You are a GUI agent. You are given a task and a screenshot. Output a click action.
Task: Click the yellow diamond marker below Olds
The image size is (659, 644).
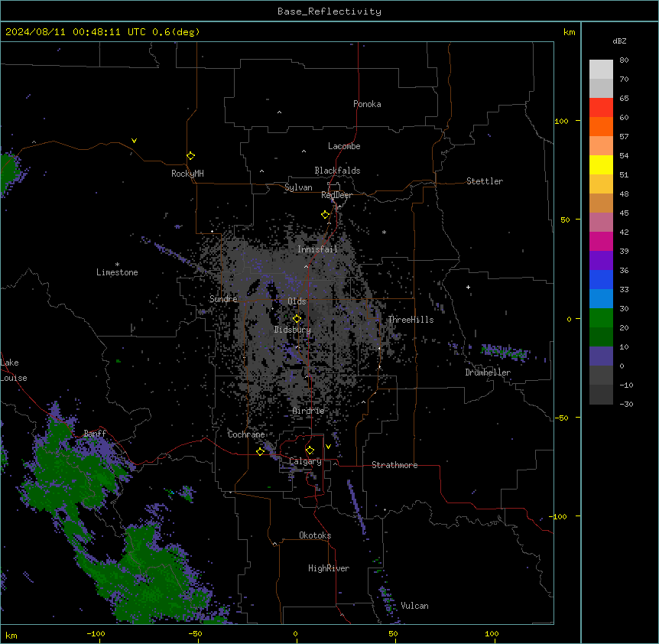[297, 319]
